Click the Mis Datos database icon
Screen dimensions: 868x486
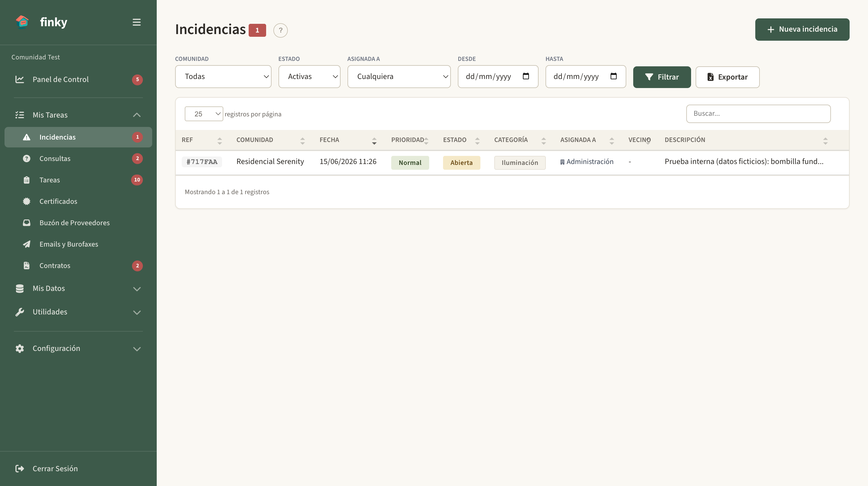[20, 289]
